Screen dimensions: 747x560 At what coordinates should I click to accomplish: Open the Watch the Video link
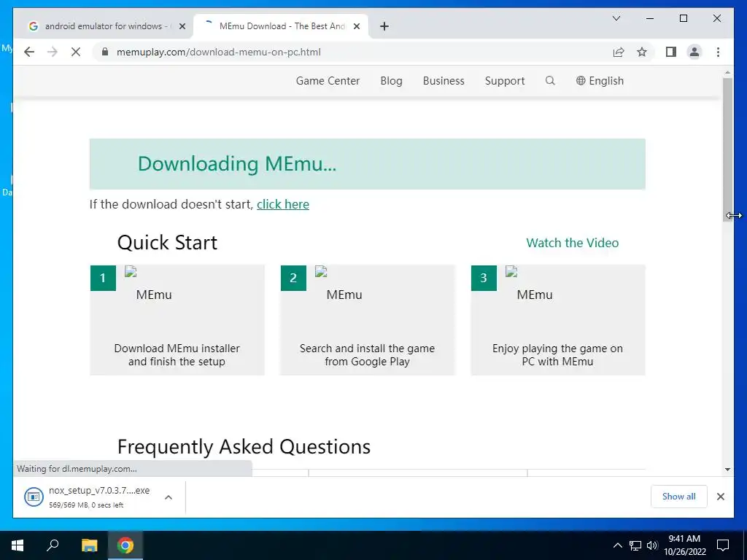572,243
